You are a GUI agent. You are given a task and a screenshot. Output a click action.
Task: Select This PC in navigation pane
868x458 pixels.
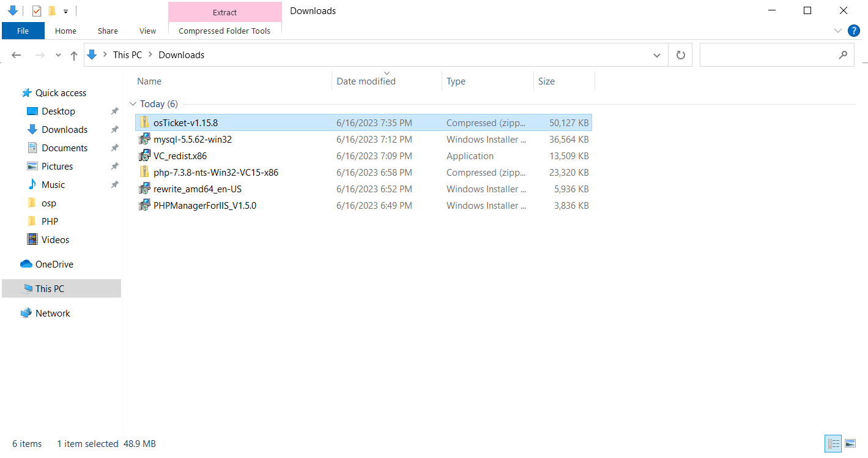[61, 289]
